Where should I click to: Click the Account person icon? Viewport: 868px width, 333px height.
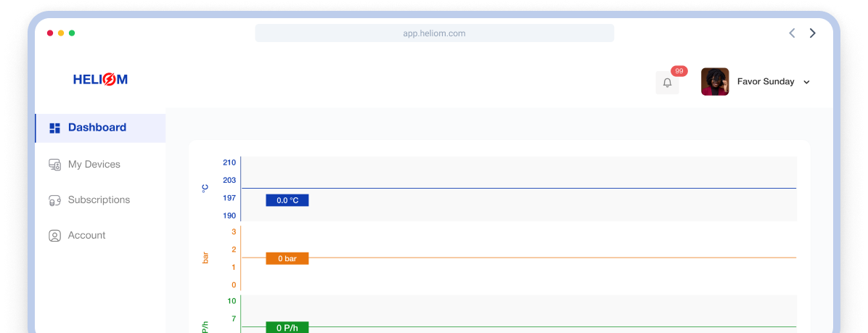54,236
